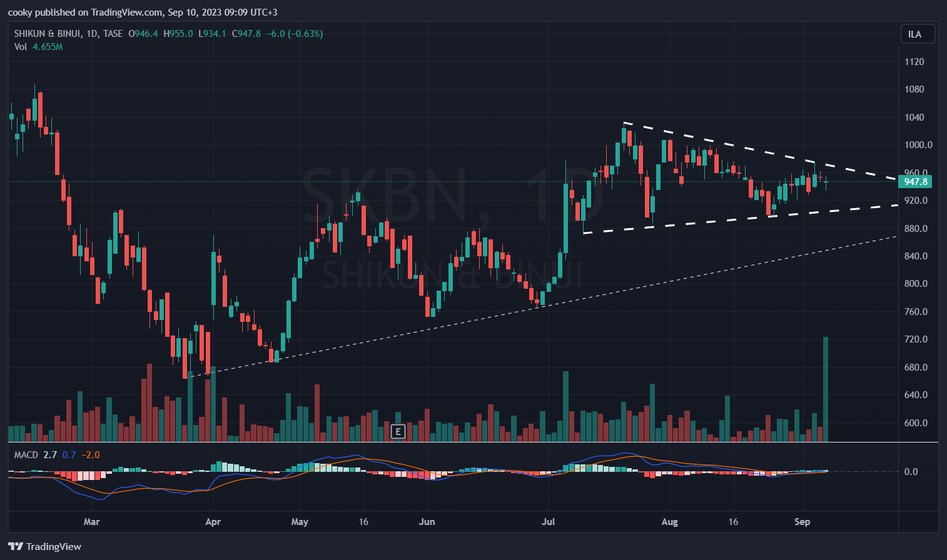Viewport: 947px width, 560px height.
Task: Click the E earnings marker on chart
Action: click(x=398, y=431)
